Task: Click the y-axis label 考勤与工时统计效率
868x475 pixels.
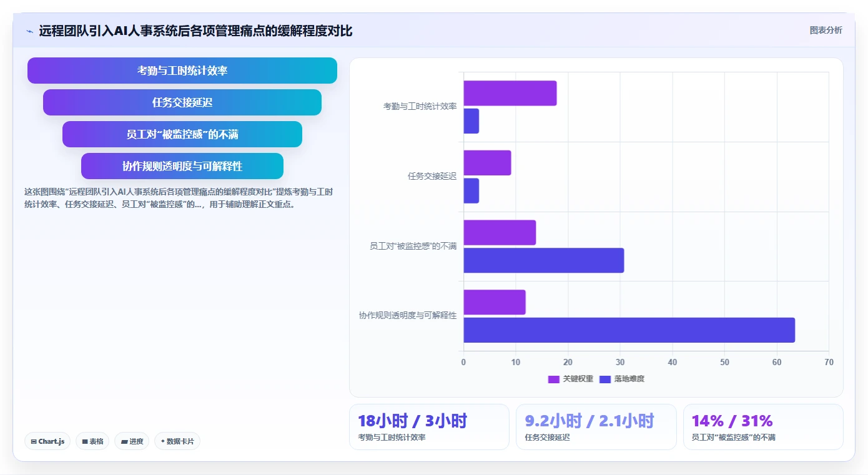Action: (x=420, y=107)
